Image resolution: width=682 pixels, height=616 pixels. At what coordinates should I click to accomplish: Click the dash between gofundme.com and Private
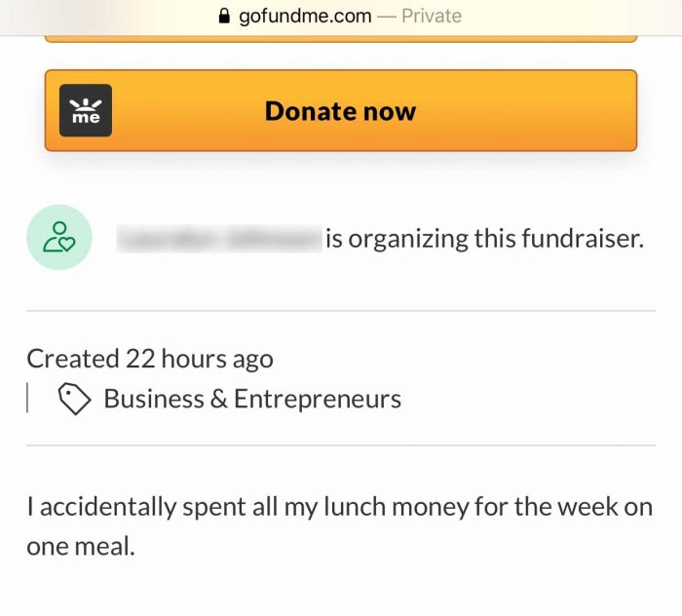click(x=387, y=17)
